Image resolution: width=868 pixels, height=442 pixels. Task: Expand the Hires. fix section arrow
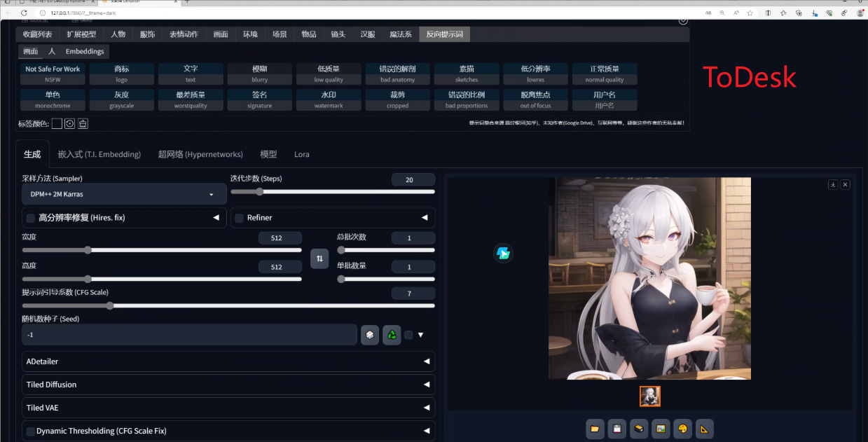(x=216, y=218)
